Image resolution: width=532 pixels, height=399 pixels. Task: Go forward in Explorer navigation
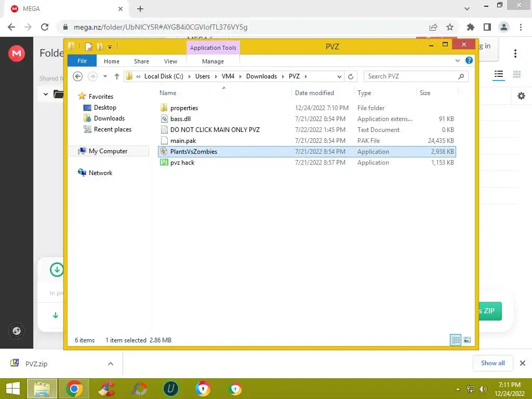[x=92, y=76]
